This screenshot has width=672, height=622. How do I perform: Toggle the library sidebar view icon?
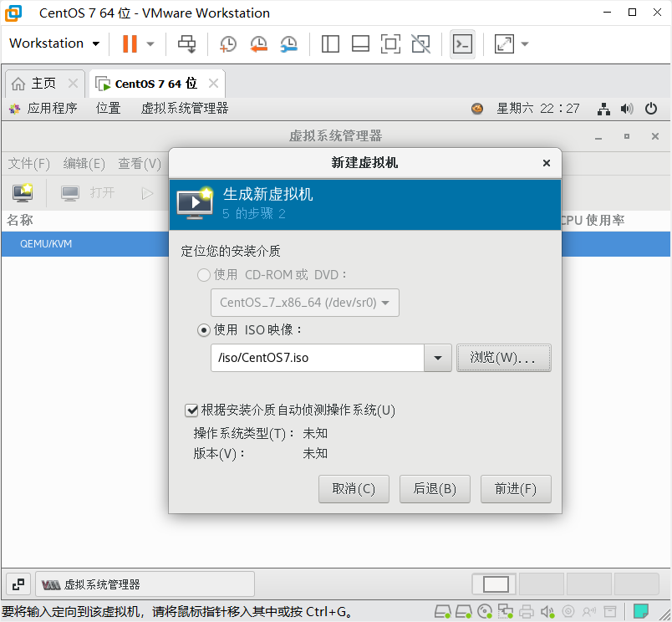click(330, 43)
